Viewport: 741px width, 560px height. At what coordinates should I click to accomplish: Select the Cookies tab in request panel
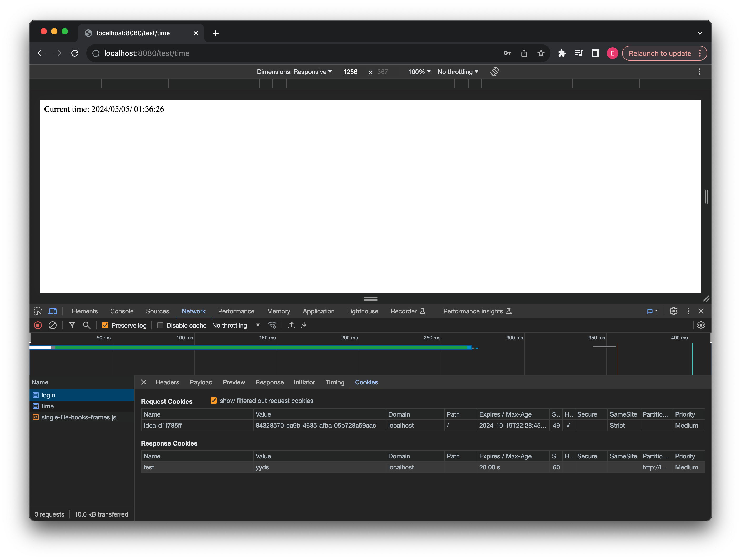click(366, 382)
